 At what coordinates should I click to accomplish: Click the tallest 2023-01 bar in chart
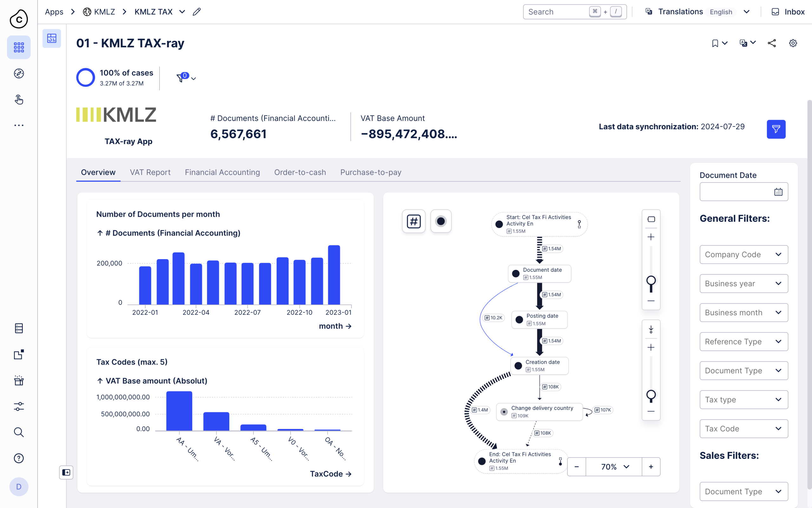click(x=334, y=275)
